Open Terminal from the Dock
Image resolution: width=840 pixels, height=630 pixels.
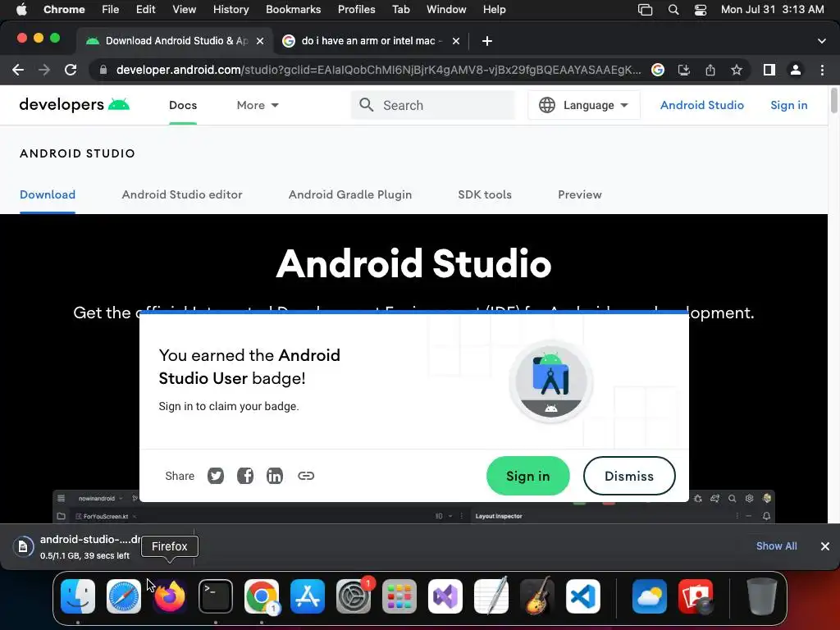click(216, 596)
